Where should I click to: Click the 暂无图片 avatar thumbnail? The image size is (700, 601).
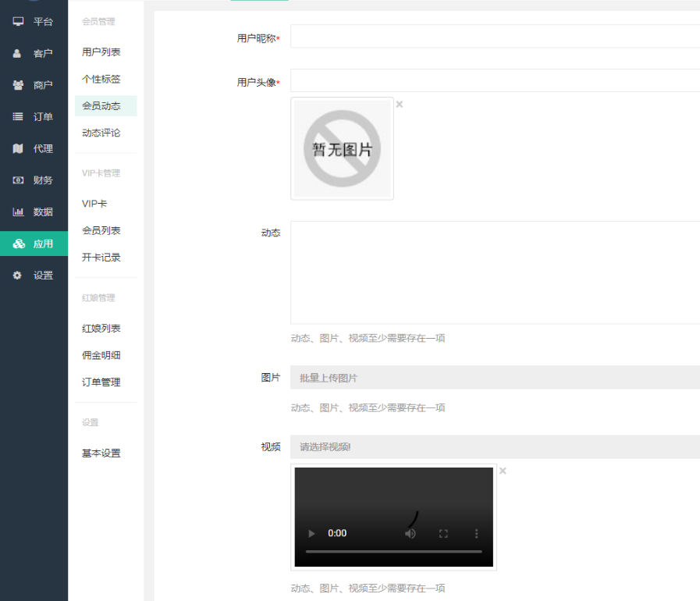[x=342, y=148]
